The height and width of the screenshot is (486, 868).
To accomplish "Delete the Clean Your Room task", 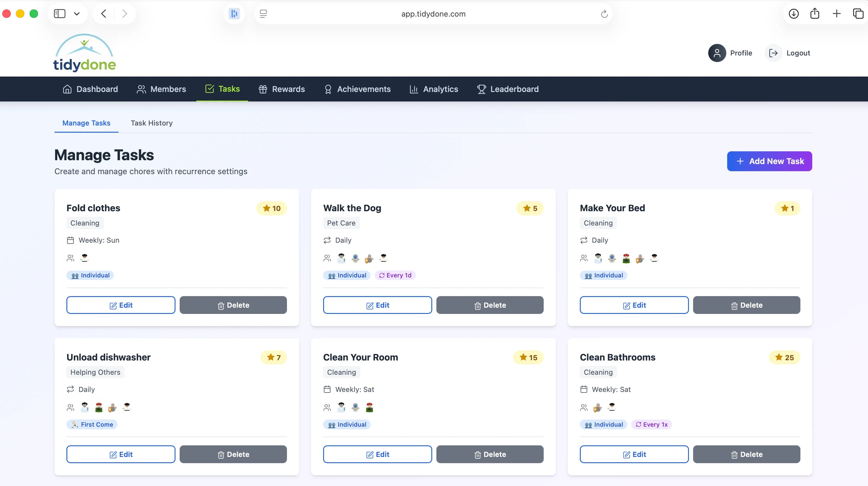I will (x=490, y=454).
